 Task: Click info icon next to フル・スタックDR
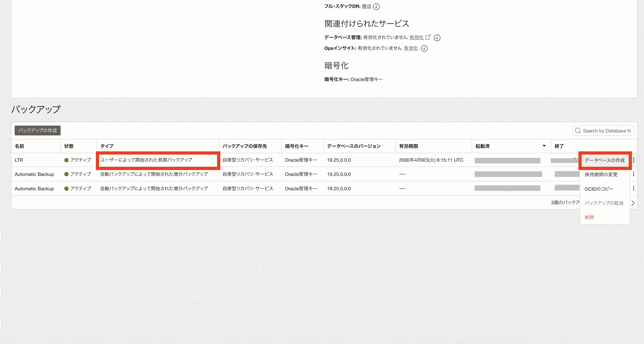pos(376,6)
